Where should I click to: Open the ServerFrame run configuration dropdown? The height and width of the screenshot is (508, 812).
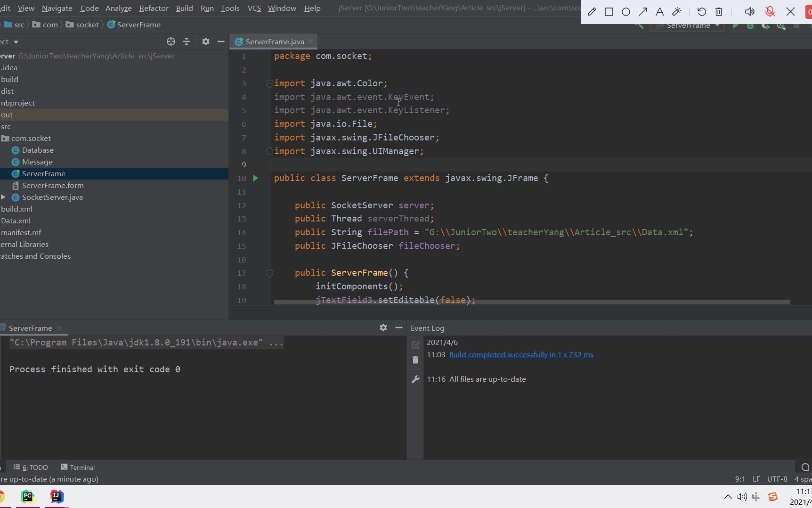click(687, 26)
